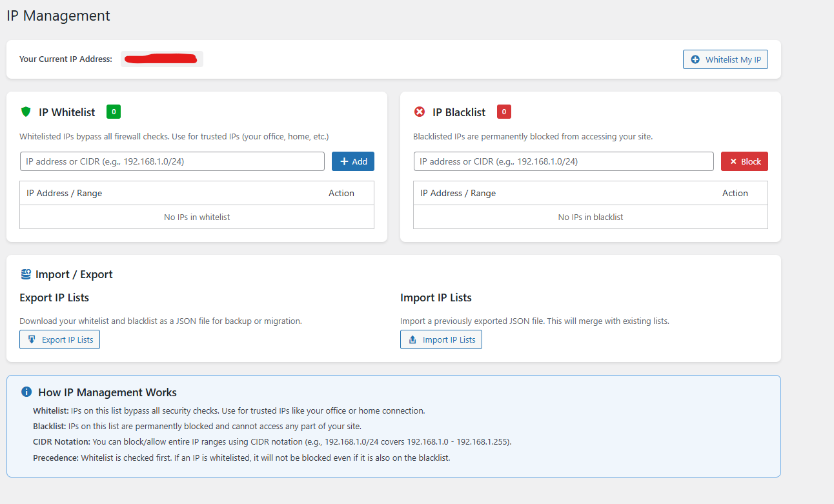Image resolution: width=834 pixels, height=504 pixels.
Task: Click the plus icon on the Add button
Action: (x=344, y=161)
